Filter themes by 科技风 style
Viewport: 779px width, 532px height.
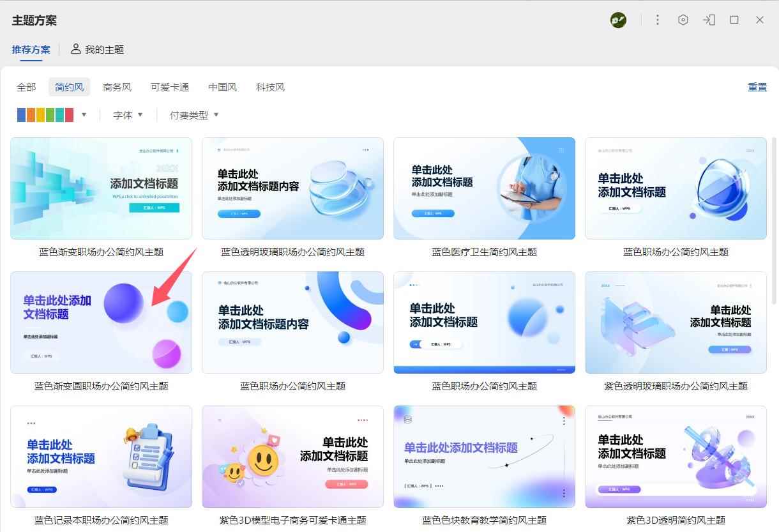point(270,87)
